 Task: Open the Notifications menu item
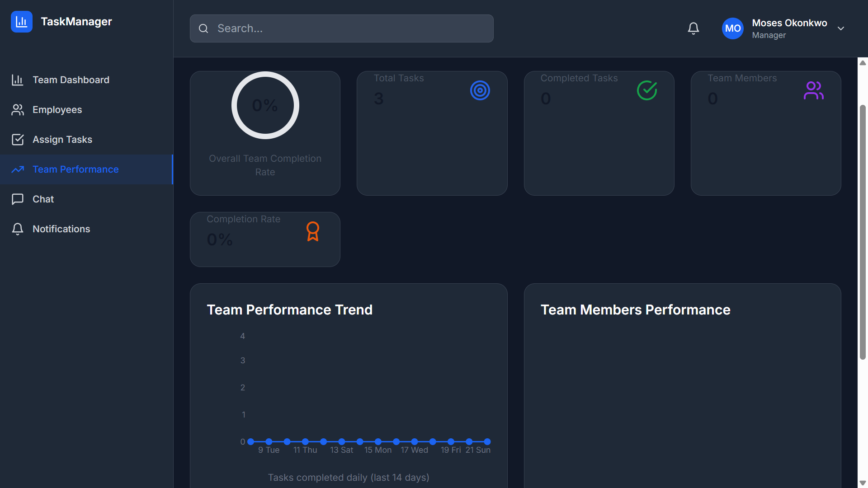(87, 229)
